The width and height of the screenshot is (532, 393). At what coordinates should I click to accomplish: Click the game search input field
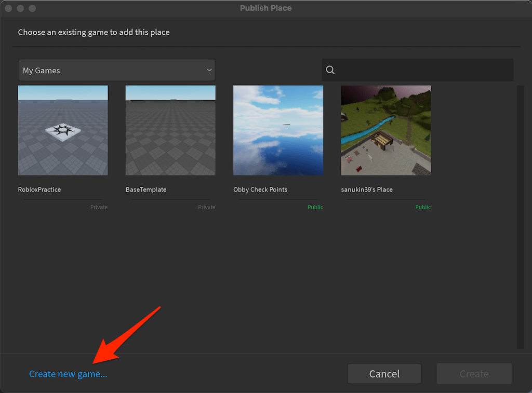(x=417, y=70)
